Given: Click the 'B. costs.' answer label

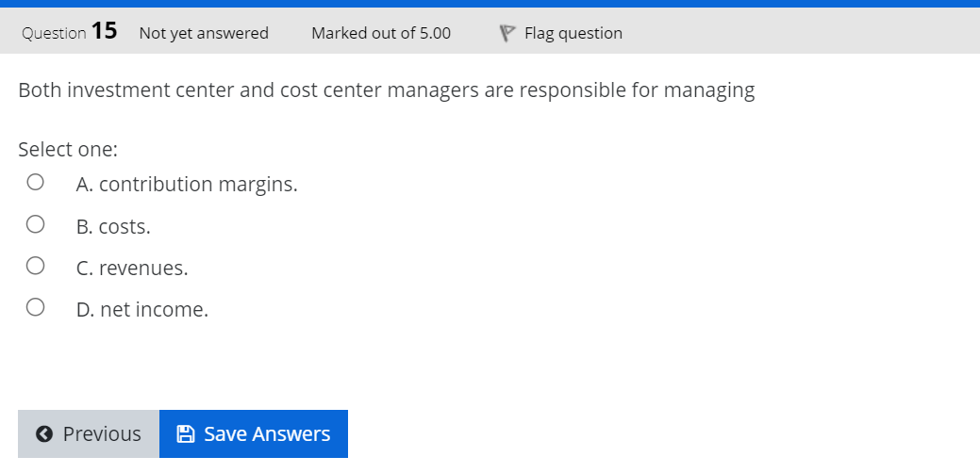Looking at the screenshot, I should 113,226.
